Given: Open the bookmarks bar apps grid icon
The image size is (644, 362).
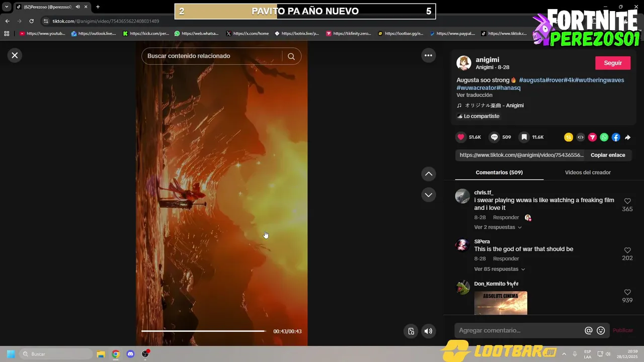Looking at the screenshot, I should 7,34.
